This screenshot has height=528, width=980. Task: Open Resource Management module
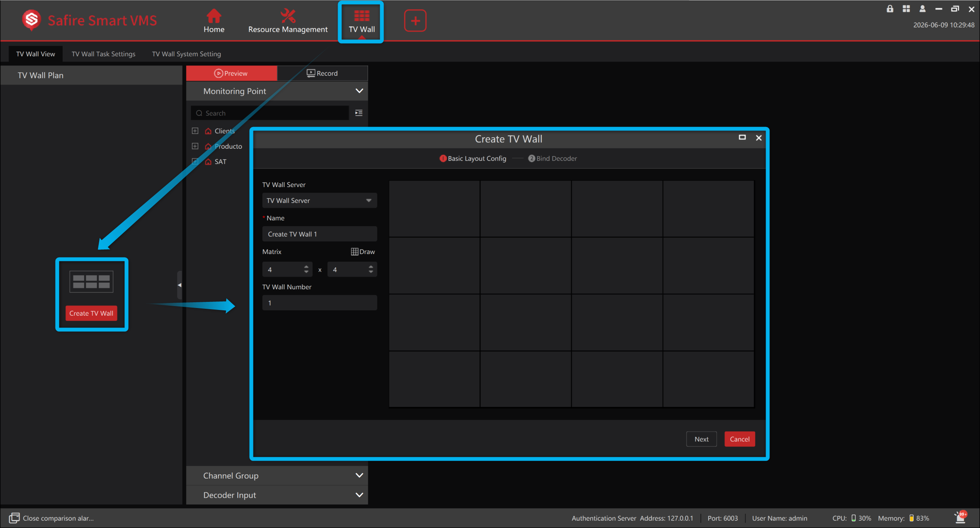coord(288,21)
